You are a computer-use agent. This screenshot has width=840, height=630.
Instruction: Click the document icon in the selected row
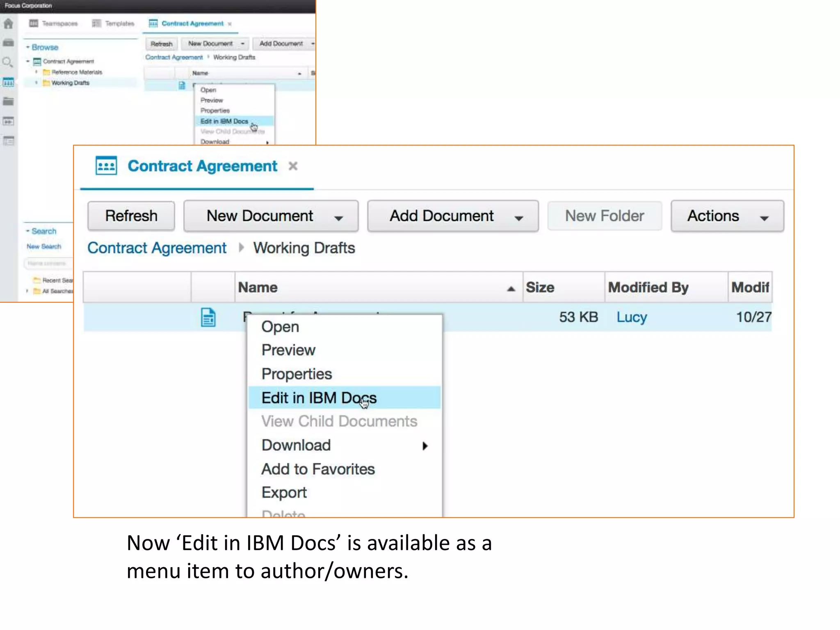(x=208, y=317)
